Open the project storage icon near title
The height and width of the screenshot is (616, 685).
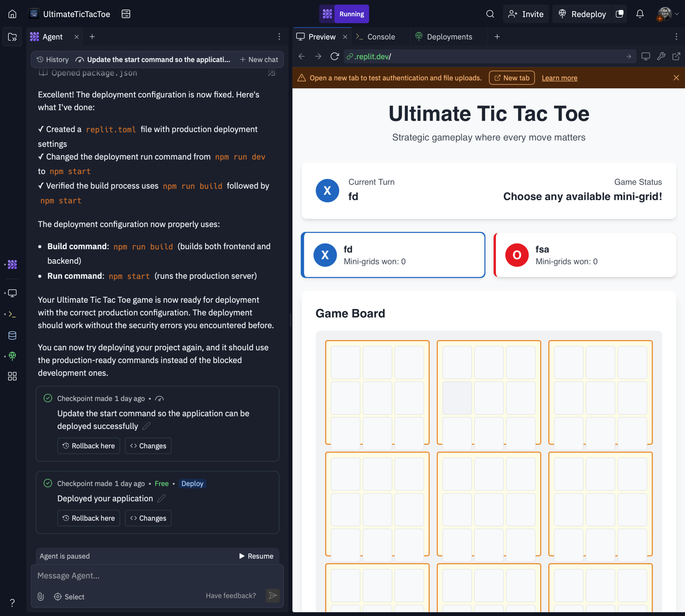pos(126,14)
